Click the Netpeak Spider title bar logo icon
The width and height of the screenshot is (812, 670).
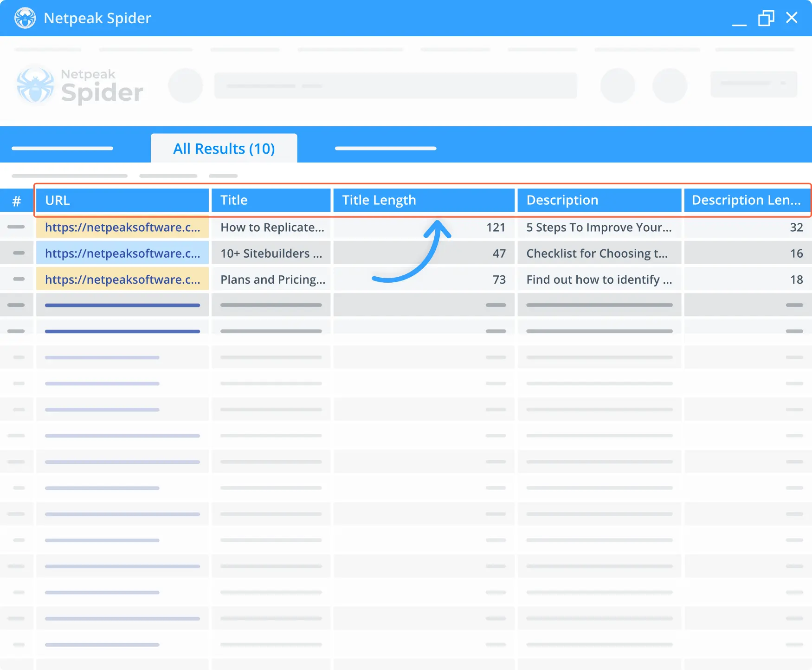coord(25,18)
